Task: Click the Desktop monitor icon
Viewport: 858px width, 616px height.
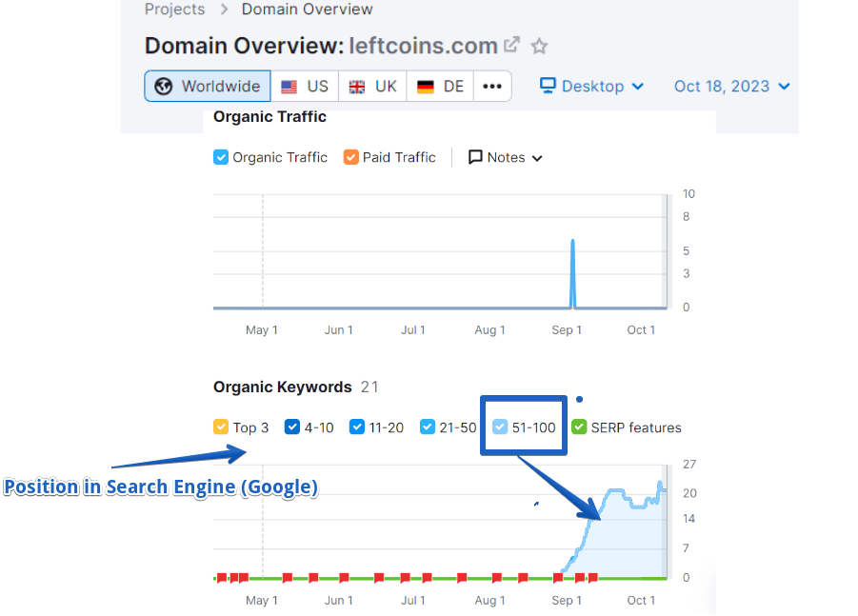Action: coord(548,86)
